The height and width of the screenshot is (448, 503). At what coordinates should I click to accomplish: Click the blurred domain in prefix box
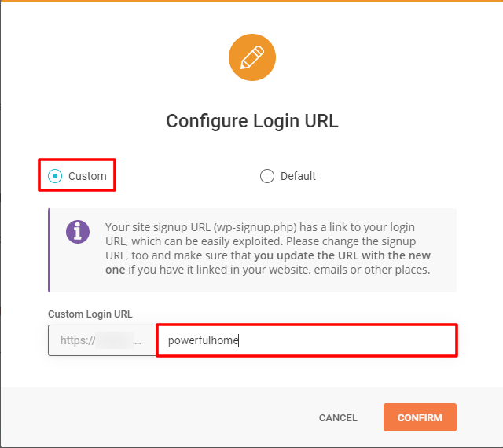(x=115, y=340)
